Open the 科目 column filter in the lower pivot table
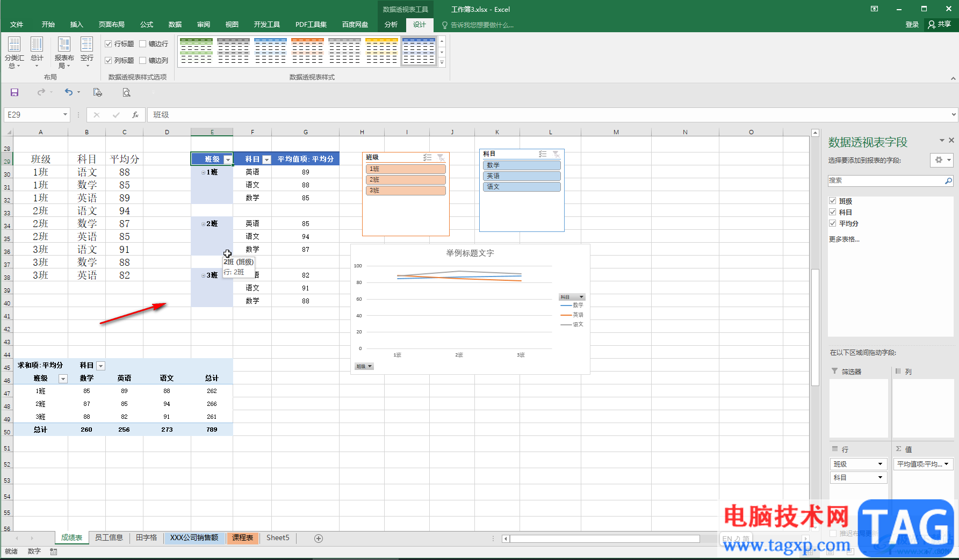Screen dimensions: 959x560 tap(100, 366)
